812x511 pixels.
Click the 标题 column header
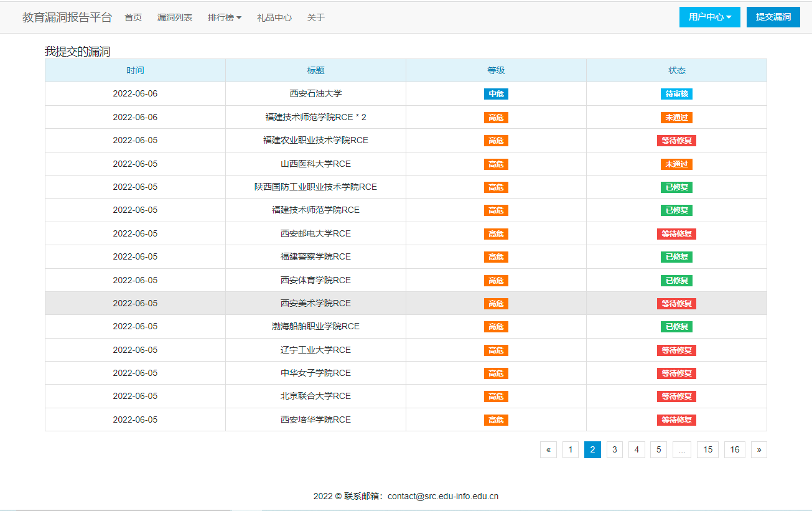[x=315, y=70]
